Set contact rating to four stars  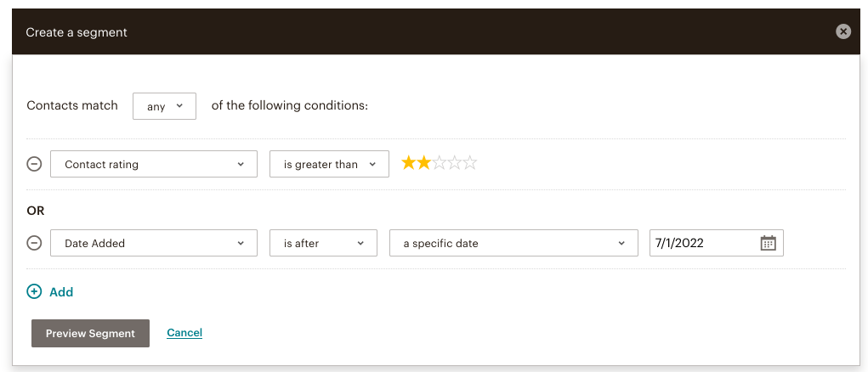pos(455,163)
